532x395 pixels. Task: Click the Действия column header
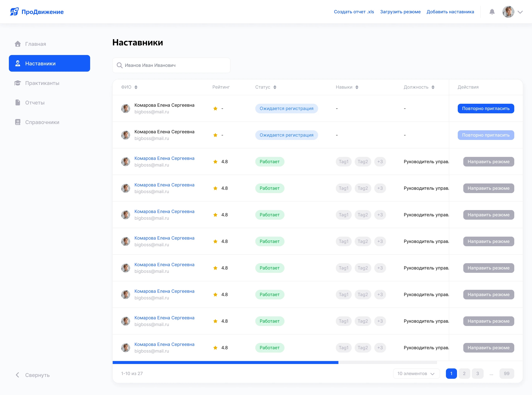468,87
